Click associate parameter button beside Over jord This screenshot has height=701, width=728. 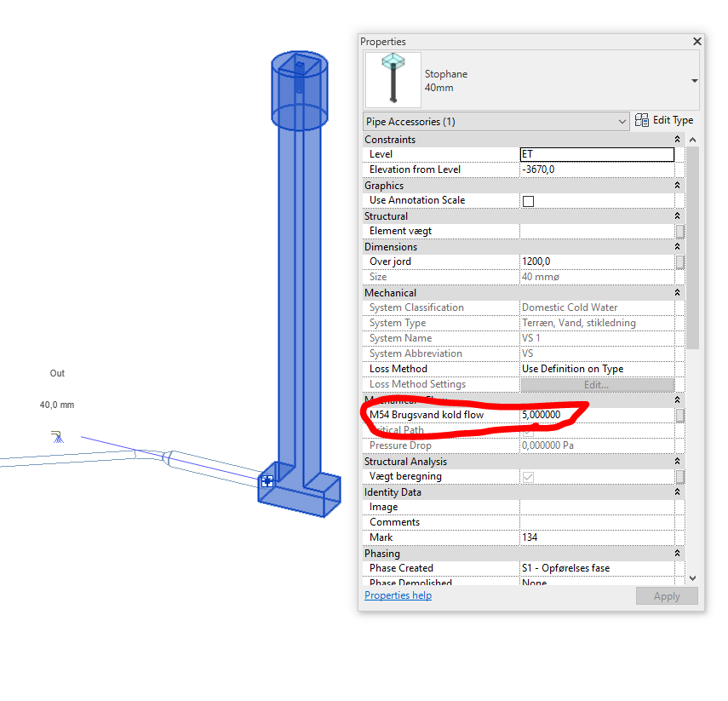pyautogui.click(x=679, y=261)
